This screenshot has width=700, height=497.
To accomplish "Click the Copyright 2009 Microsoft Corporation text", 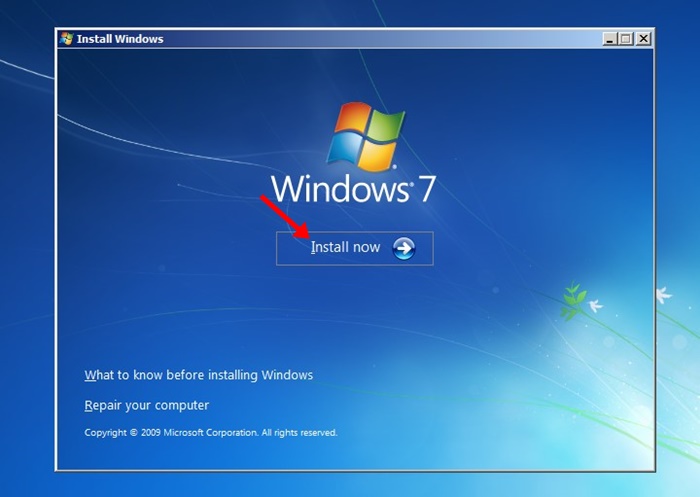I will (211, 433).
